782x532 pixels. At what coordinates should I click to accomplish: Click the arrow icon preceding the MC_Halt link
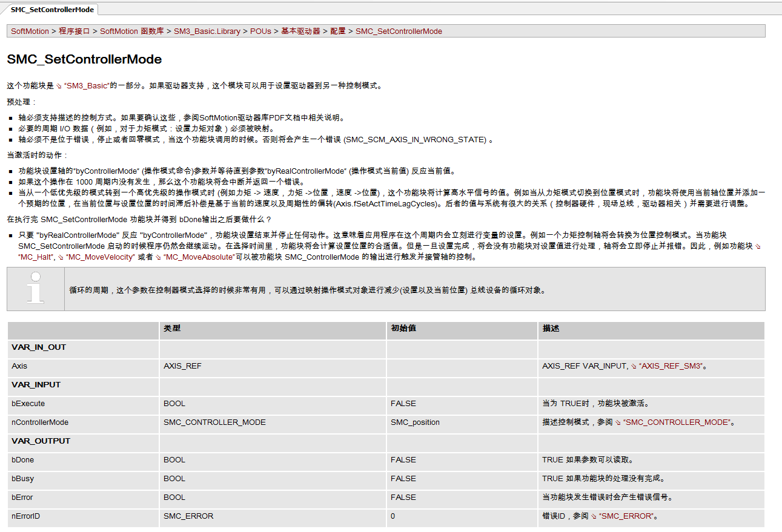click(757, 247)
